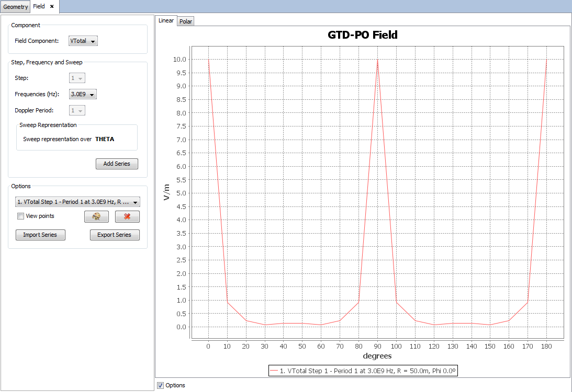572x392 pixels.
Task: Close the Field tab
Action: pos(52,6)
